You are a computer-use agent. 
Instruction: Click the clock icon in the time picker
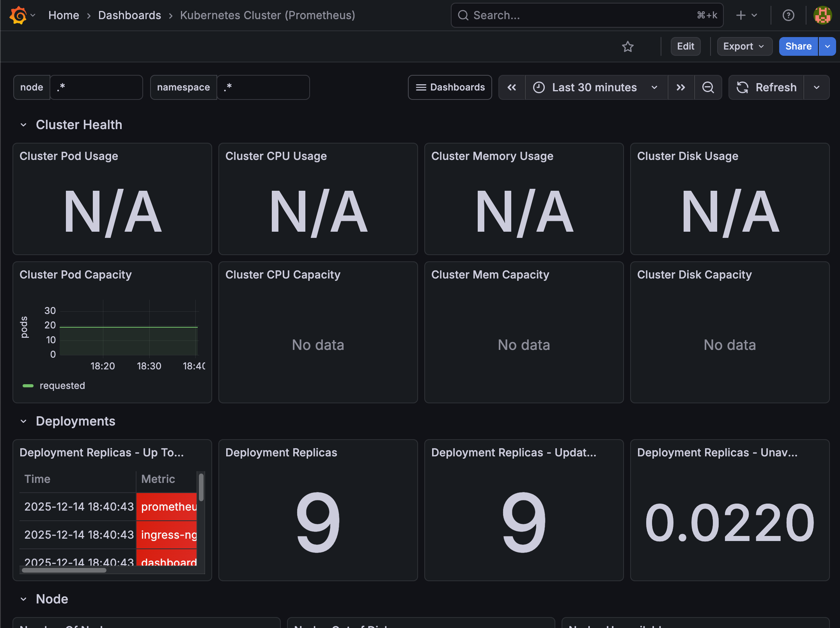539,87
